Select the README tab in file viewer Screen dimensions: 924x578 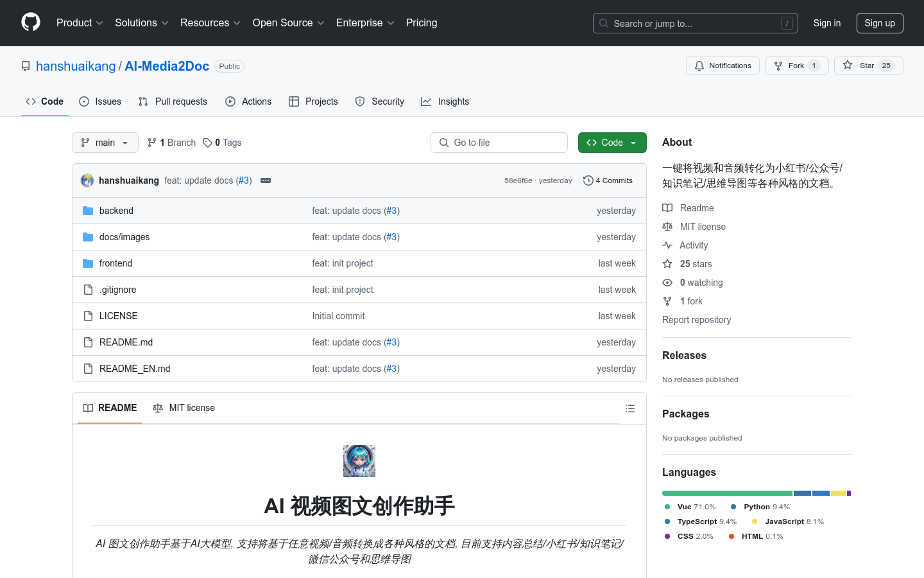click(110, 408)
